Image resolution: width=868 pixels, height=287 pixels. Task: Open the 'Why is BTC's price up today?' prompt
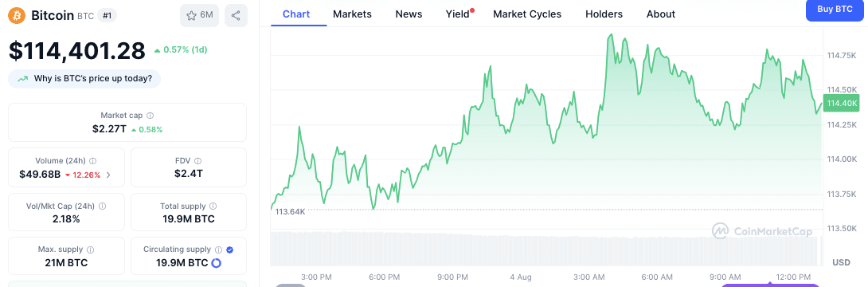click(84, 79)
